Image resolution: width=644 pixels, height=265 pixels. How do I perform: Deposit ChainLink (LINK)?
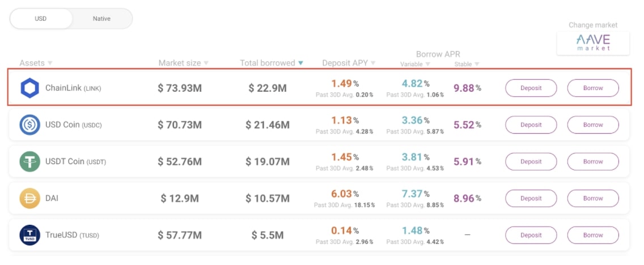point(531,88)
